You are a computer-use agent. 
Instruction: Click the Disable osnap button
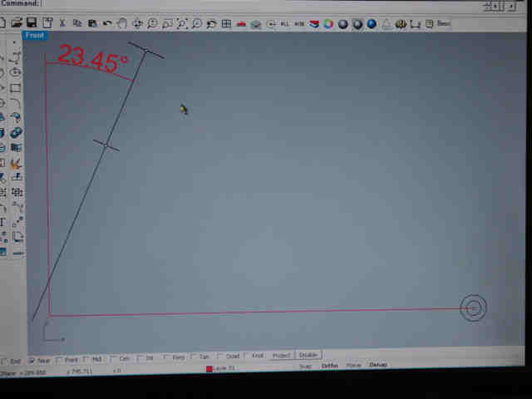coord(308,355)
